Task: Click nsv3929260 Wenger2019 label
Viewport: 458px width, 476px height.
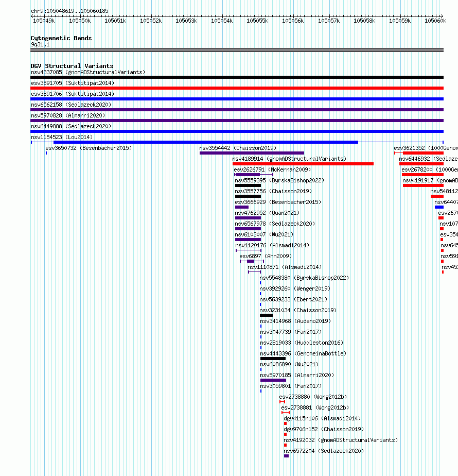Action: (295, 288)
